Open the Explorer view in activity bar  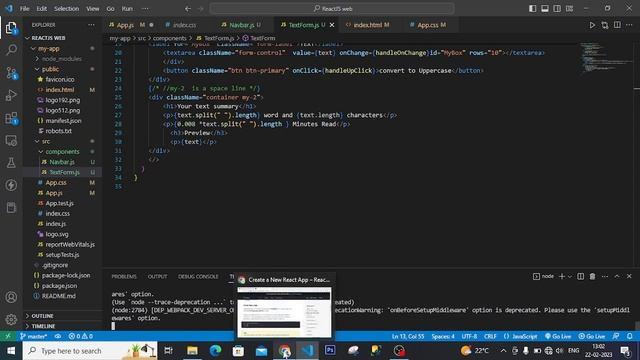click(x=11, y=28)
